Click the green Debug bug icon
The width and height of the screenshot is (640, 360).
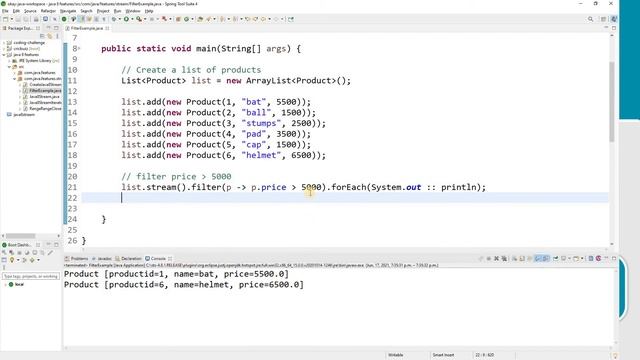(113, 19)
